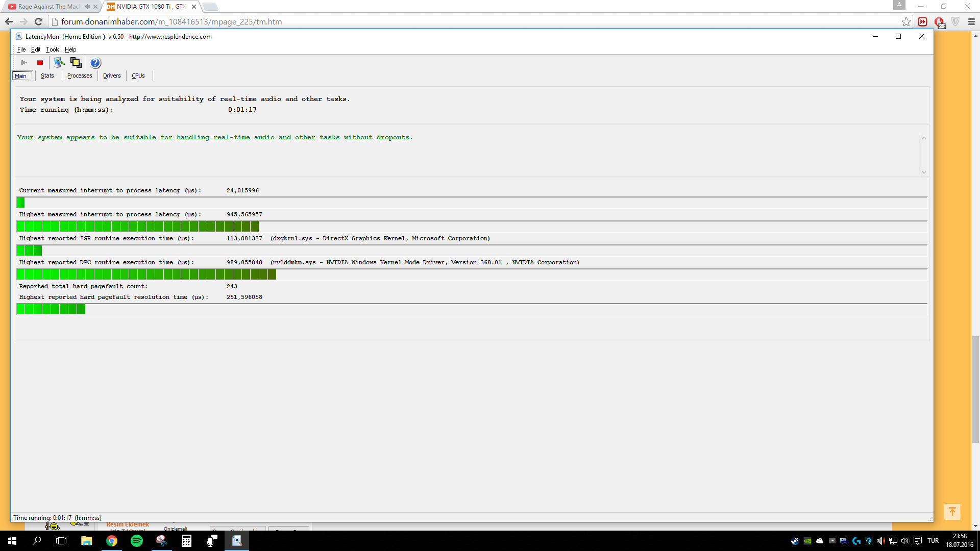
Task: Open Steam from the system tray
Action: [795, 541]
